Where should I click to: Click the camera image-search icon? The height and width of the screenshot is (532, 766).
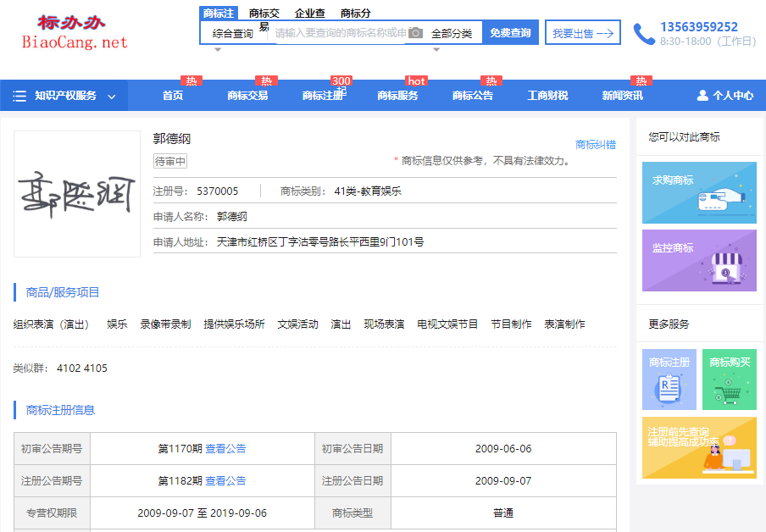coord(415,33)
